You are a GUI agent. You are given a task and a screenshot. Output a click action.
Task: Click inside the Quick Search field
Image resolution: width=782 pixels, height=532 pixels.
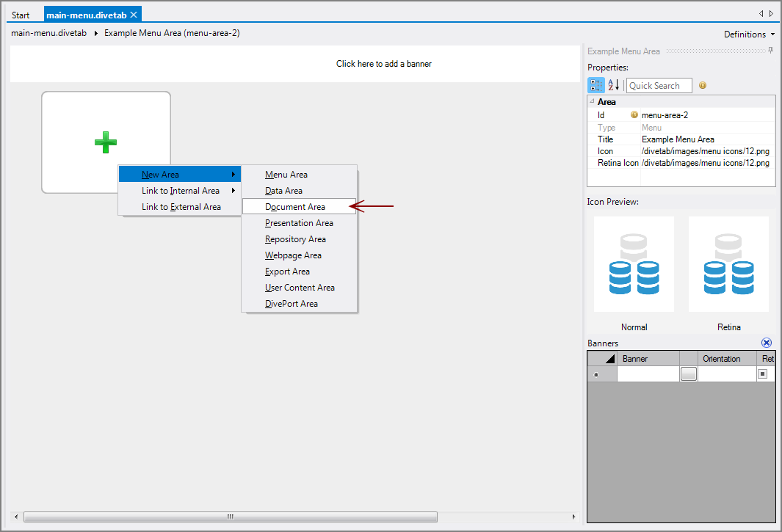658,85
